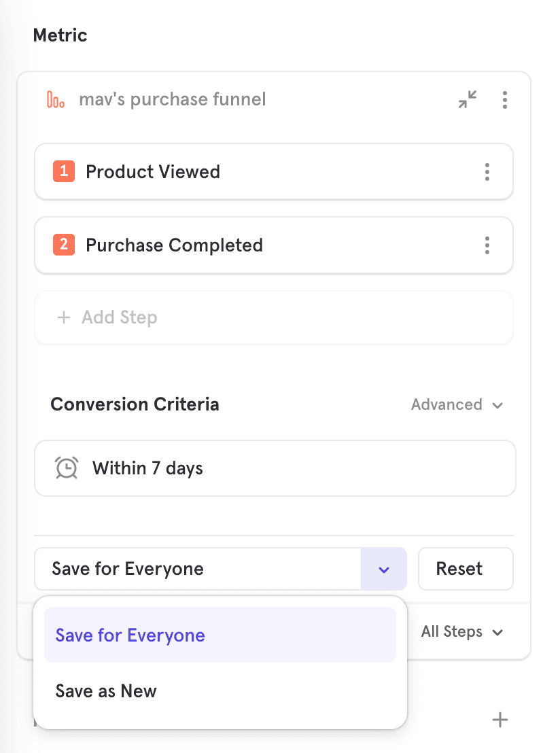Screen dimensions: 560x753
Task: Select the Product Viewed funnel step
Action: point(258,172)
